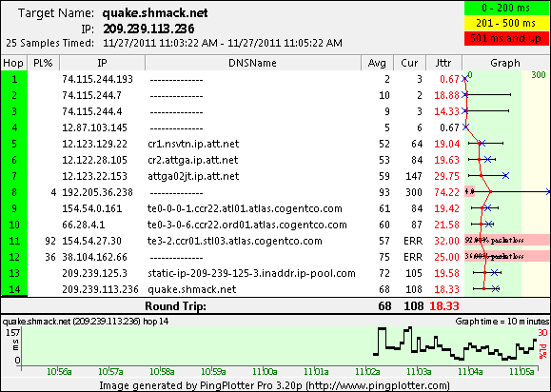Viewport: 551px width, 392px height.
Task: Click the Avg column header
Action: (x=377, y=63)
